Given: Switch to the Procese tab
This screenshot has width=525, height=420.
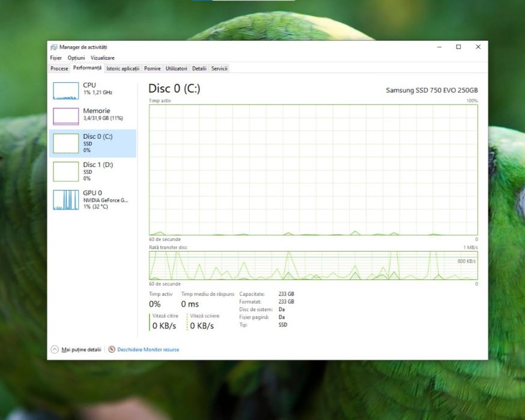Looking at the screenshot, I should tap(59, 68).
